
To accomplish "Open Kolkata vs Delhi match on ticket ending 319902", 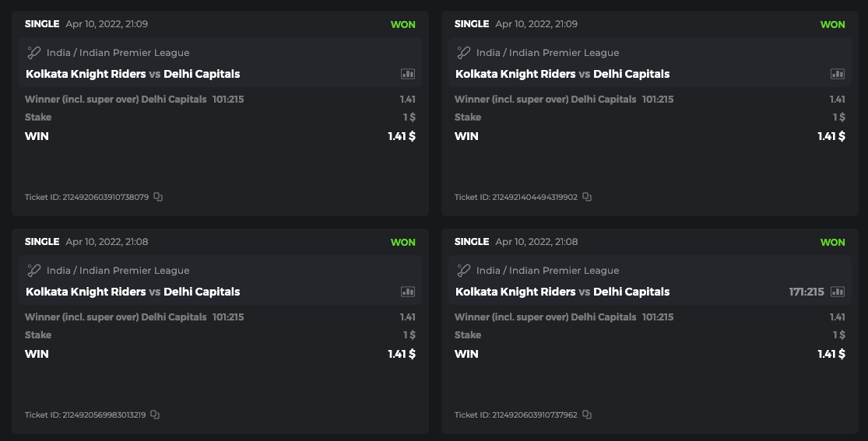I will click(562, 74).
